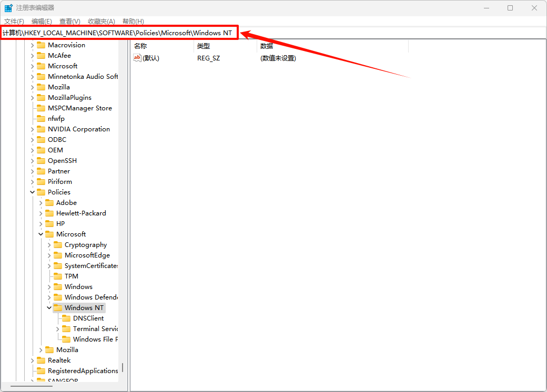
Task: Open the 文件(F) menu
Action: (14, 21)
